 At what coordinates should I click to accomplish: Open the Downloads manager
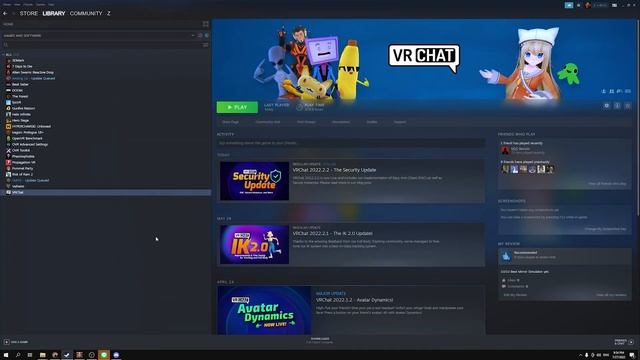[320, 340]
